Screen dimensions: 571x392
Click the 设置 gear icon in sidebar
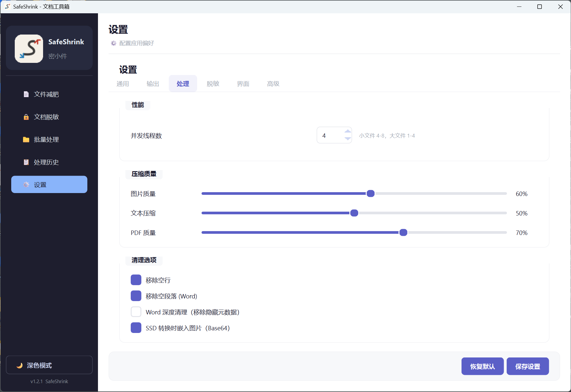pyautogui.click(x=26, y=185)
